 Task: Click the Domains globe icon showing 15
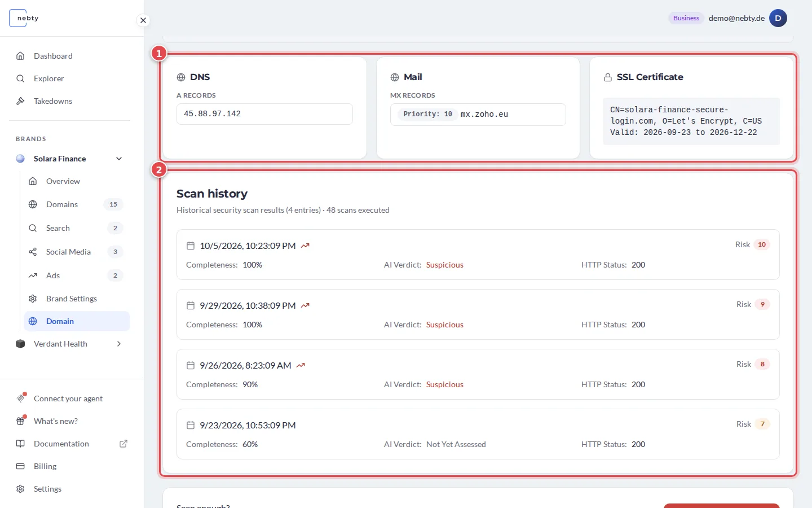(x=33, y=204)
